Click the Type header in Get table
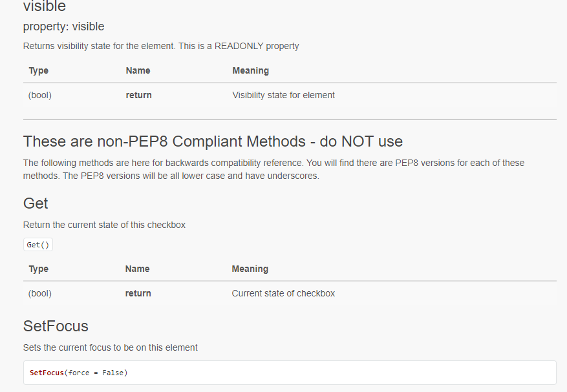Screen dimensions: 567x392 coord(37,269)
